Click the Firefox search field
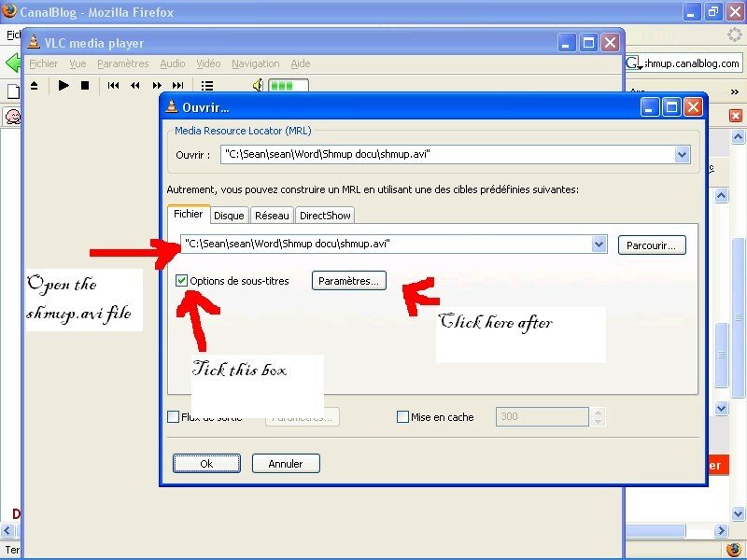 [x=692, y=63]
